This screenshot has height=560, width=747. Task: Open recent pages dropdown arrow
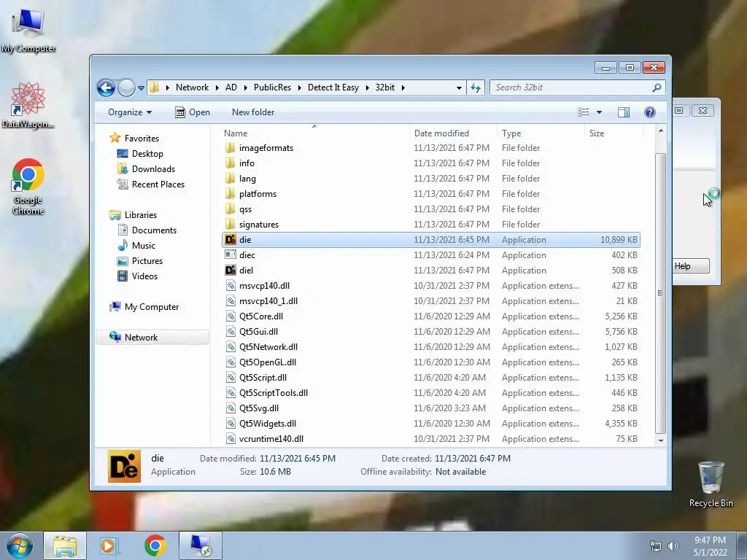(x=141, y=88)
